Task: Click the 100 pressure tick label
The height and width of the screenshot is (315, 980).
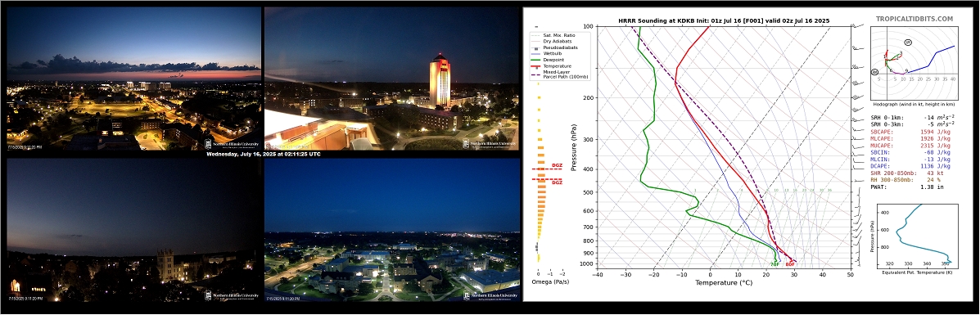Action: tap(588, 27)
